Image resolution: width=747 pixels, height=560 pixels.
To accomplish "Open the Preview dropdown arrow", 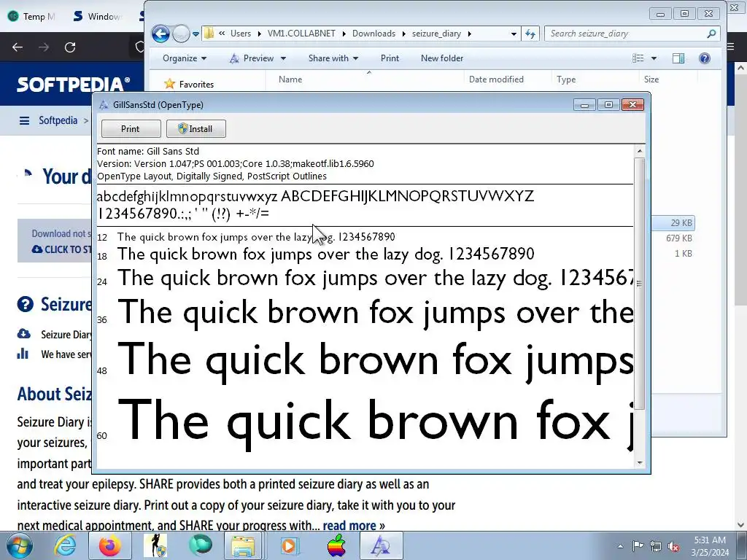I will [x=283, y=58].
